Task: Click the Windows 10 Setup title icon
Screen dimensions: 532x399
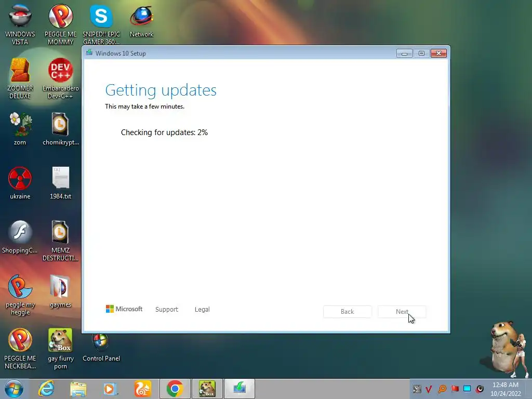Action: 89,53
